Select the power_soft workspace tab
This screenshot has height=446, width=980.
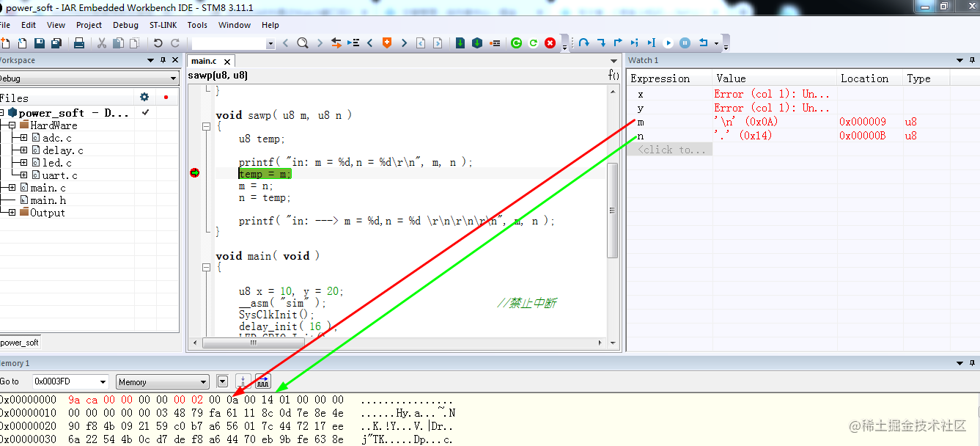[20, 343]
